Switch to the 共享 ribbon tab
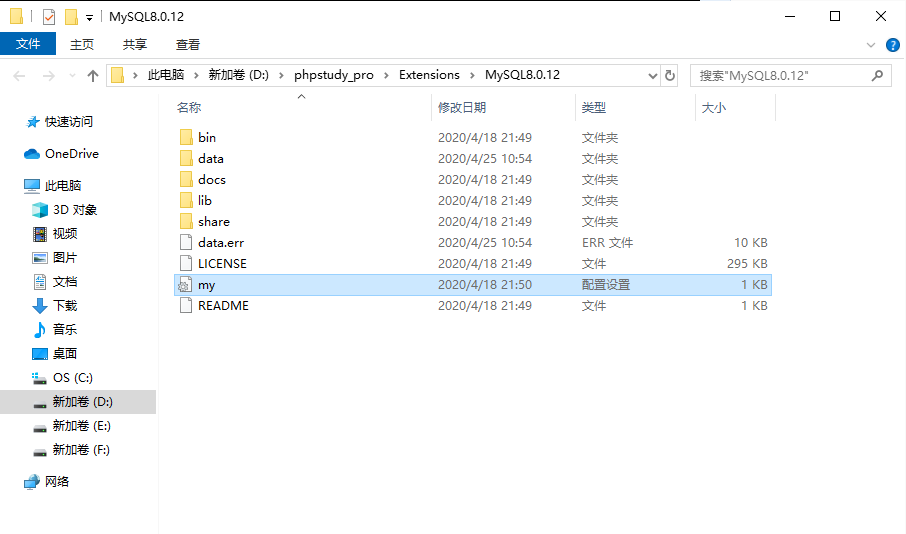906x534 pixels. point(135,44)
